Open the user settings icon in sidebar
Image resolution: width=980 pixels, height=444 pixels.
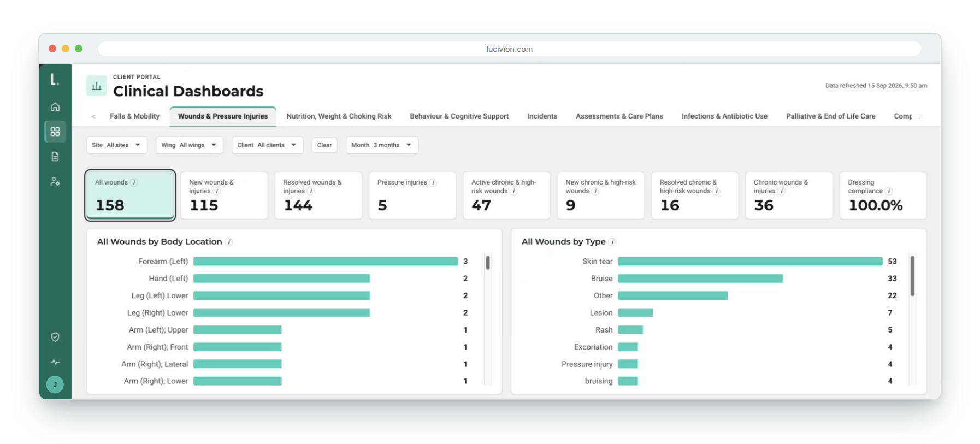[x=55, y=181]
